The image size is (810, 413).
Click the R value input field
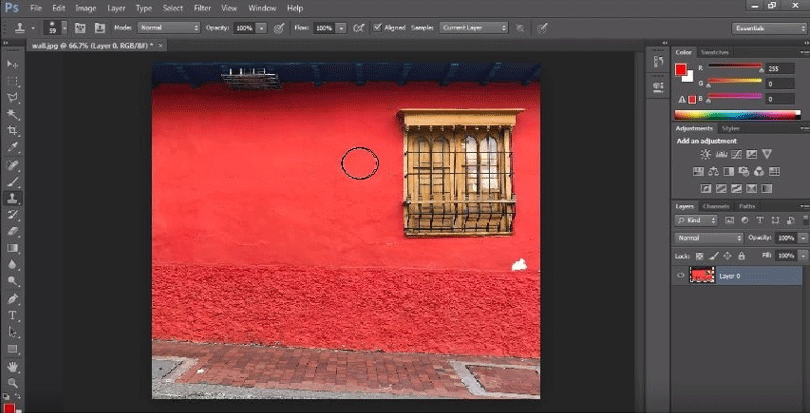coord(780,68)
